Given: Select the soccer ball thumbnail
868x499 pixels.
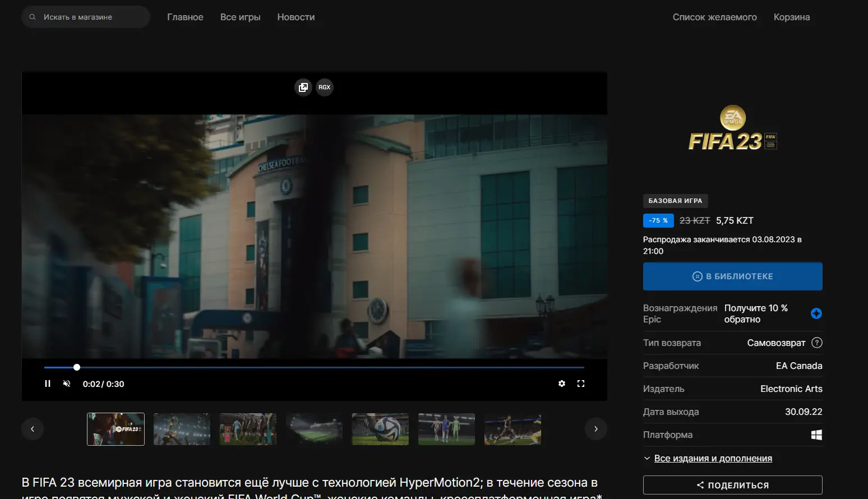Looking at the screenshot, I should (x=380, y=429).
